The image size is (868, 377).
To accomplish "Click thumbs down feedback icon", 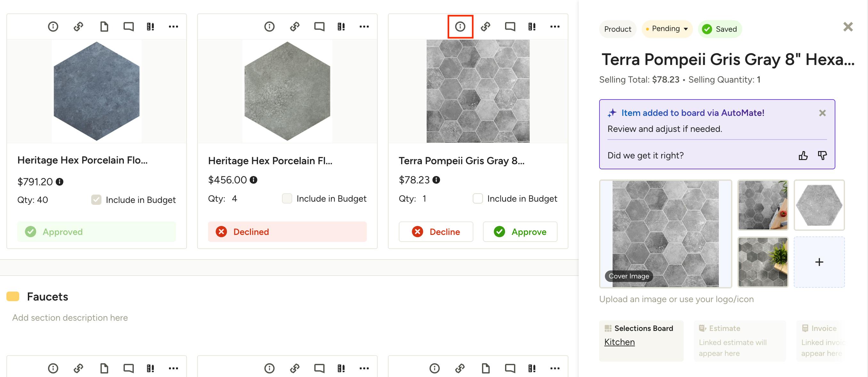I will point(822,155).
